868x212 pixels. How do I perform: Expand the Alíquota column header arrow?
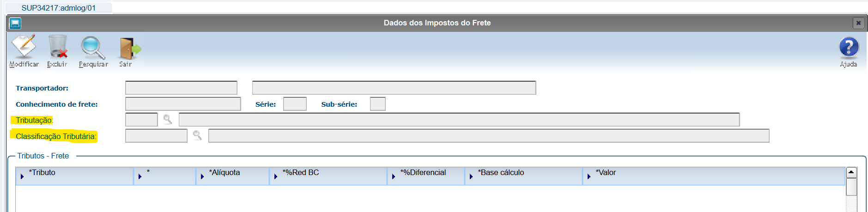click(202, 176)
